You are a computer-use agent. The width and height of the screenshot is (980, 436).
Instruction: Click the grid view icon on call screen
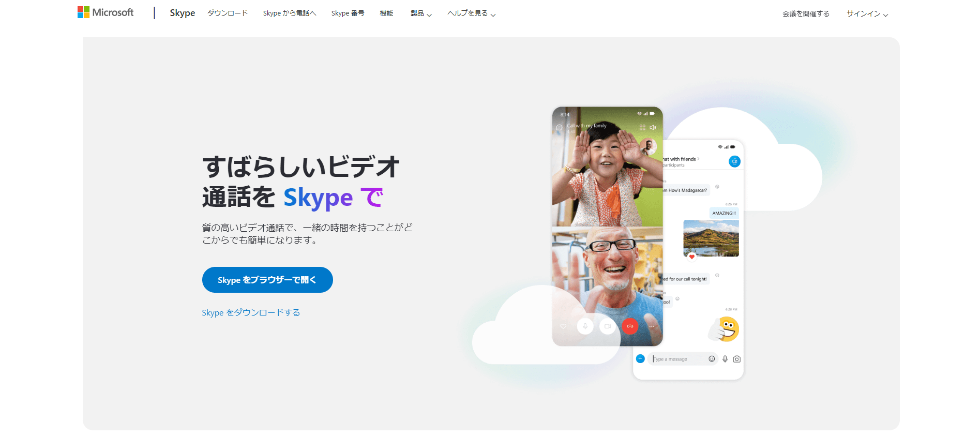pos(642,127)
